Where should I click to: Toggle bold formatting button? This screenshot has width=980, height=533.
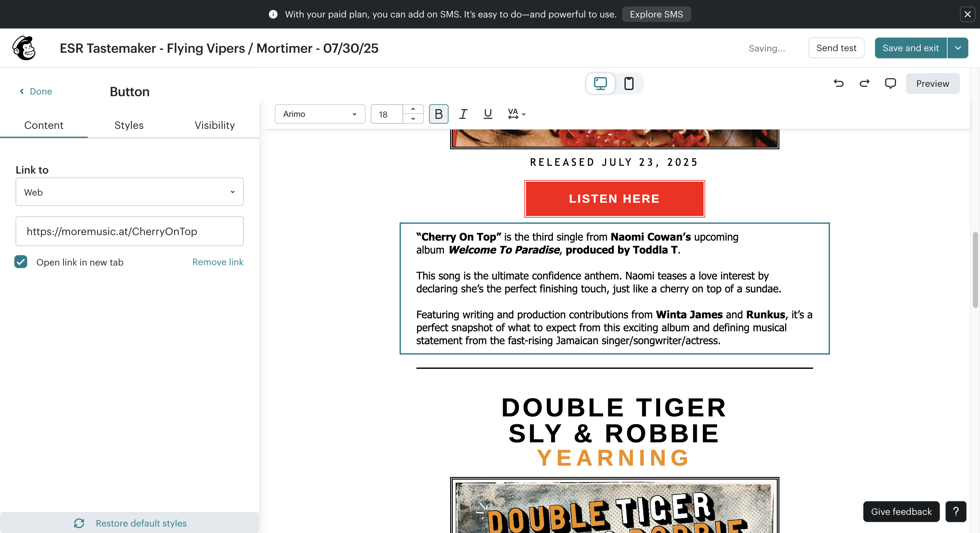pos(439,114)
